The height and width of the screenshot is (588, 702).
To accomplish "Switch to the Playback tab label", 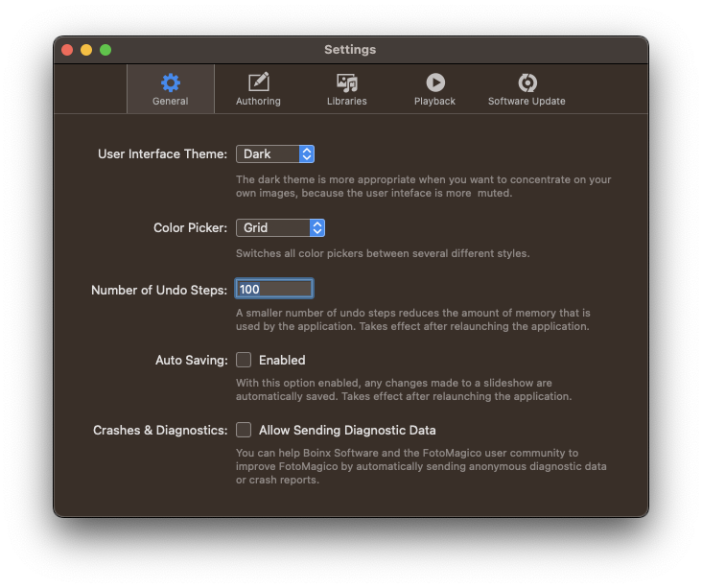I will (x=434, y=102).
